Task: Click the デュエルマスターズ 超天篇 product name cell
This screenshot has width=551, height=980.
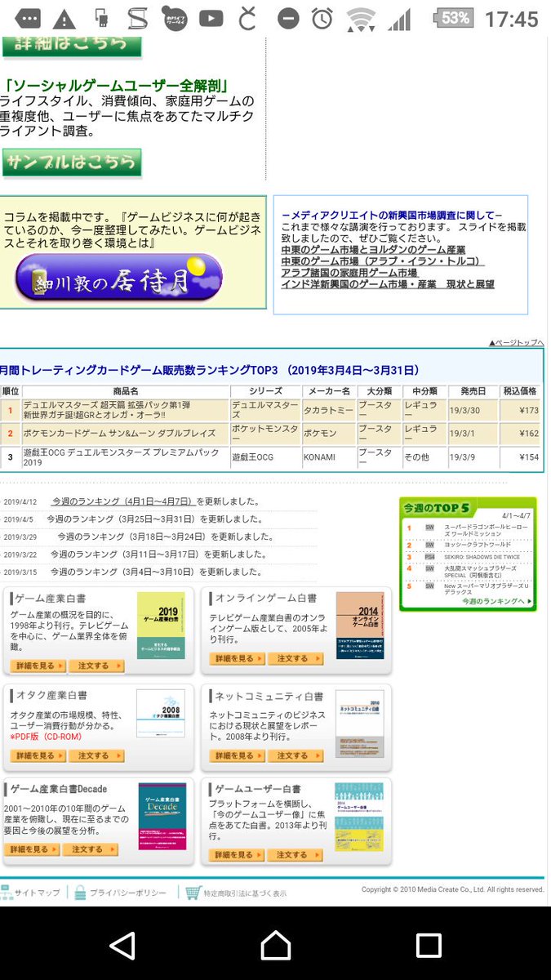Action: (125, 410)
